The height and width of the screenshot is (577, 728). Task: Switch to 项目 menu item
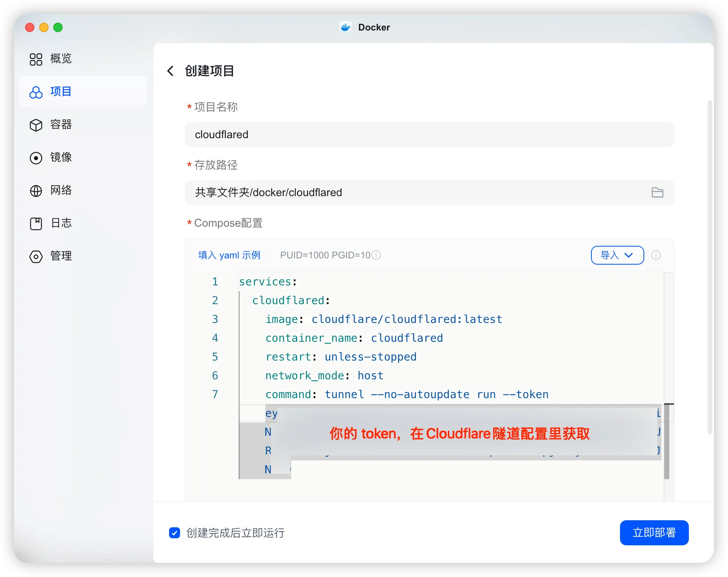[x=83, y=92]
